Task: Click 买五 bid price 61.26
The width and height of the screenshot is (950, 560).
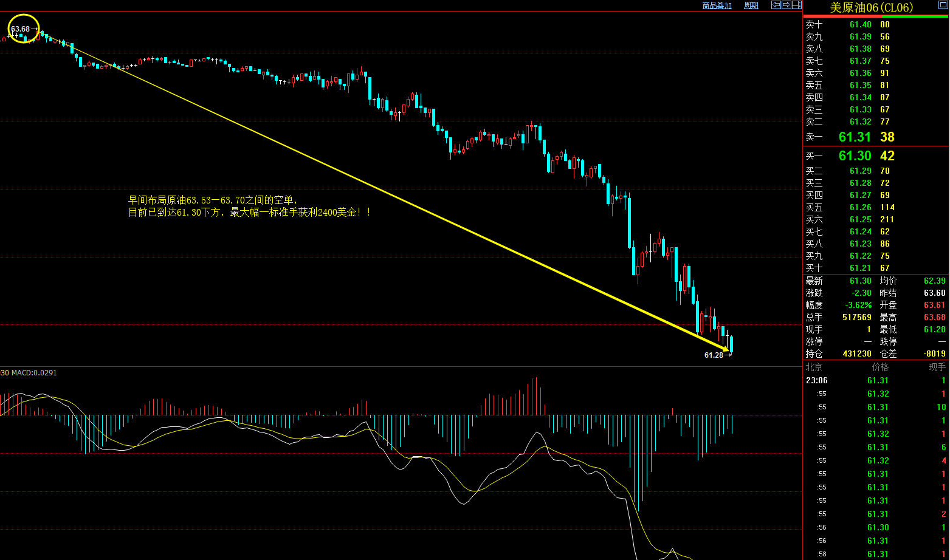Action: [x=861, y=208]
